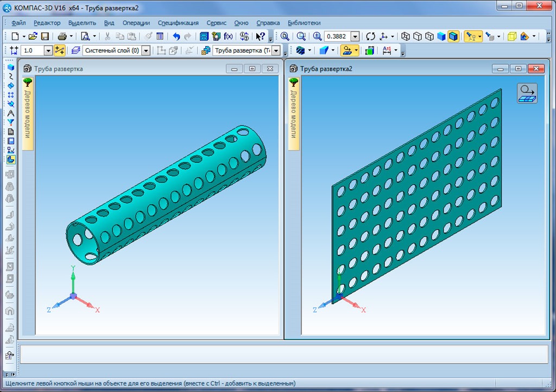556x392 pixels.
Task: Undo the last action with the blue arrow
Action: point(176,36)
